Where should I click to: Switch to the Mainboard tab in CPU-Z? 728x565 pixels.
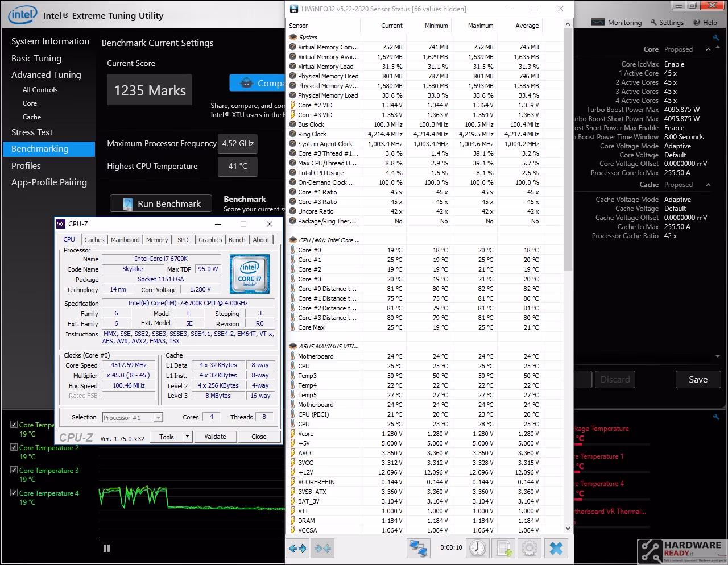125,240
